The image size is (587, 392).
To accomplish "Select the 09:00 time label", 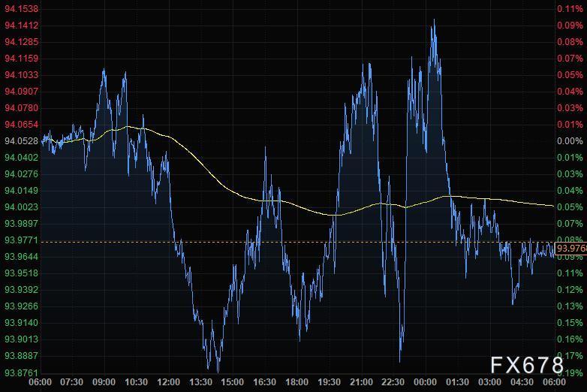I will (104, 382).
